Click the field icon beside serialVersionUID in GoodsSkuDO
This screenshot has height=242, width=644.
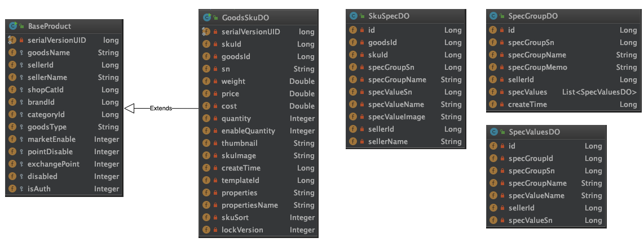point(206,32)
